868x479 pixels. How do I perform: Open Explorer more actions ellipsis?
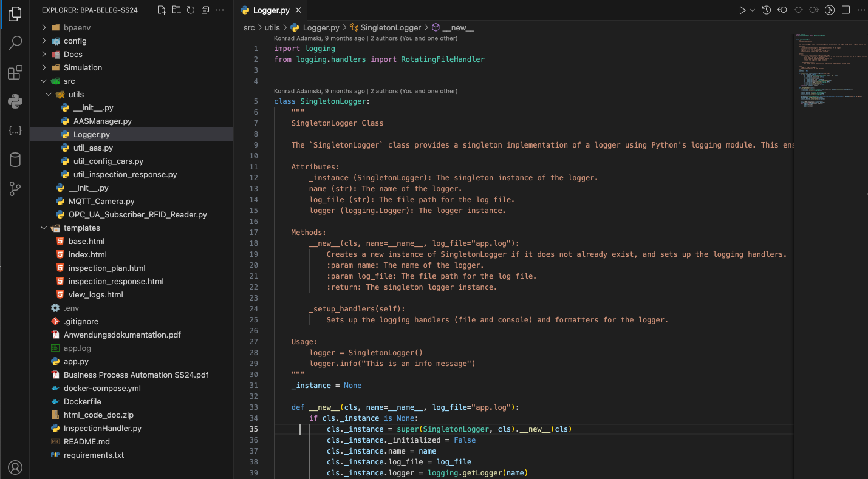coord(220,10)
